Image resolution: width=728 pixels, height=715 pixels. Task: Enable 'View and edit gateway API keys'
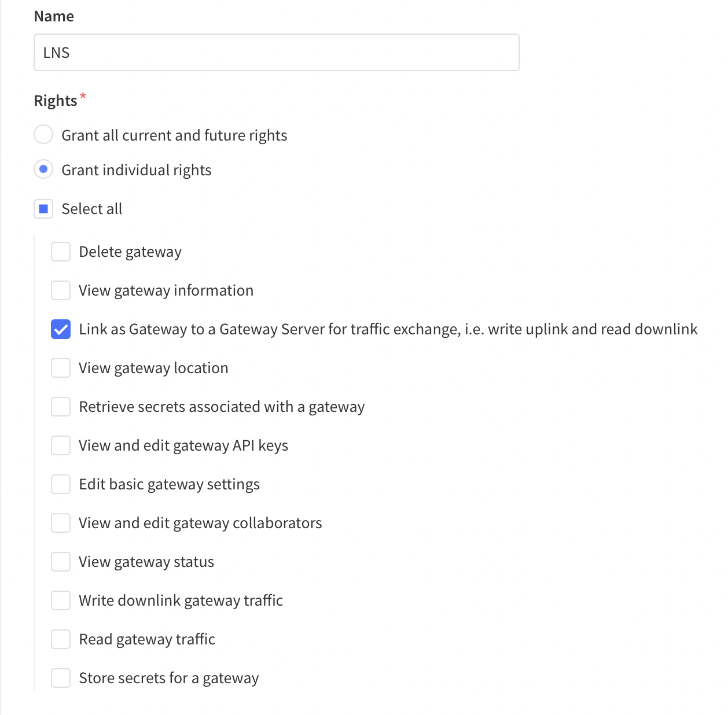[x=60, y=445]
